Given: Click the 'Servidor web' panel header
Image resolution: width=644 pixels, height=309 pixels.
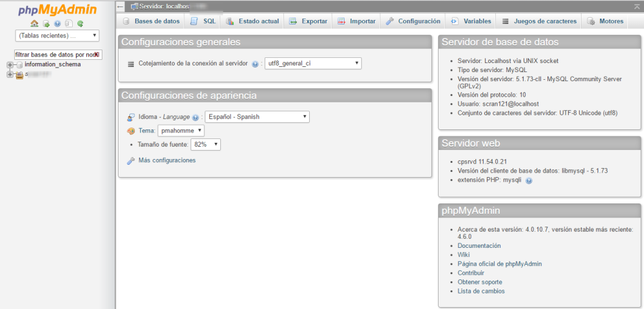Looking at the screenshot, I should (539, 143).
